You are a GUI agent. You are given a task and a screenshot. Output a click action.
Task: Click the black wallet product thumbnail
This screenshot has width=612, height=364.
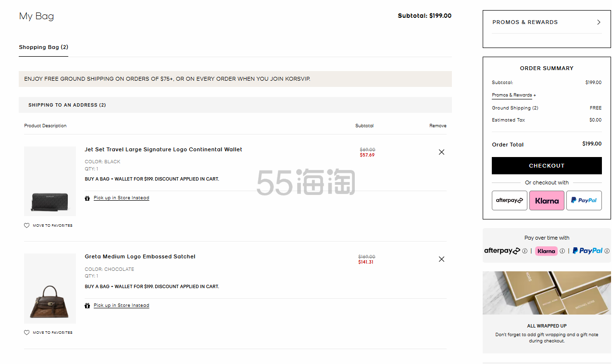(50, 181)
